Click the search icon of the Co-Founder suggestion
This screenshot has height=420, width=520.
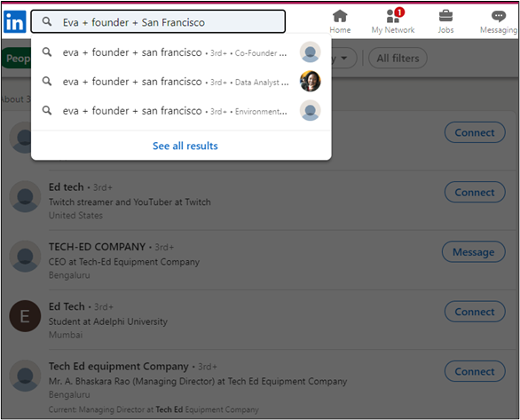click(x=47, y=52)
